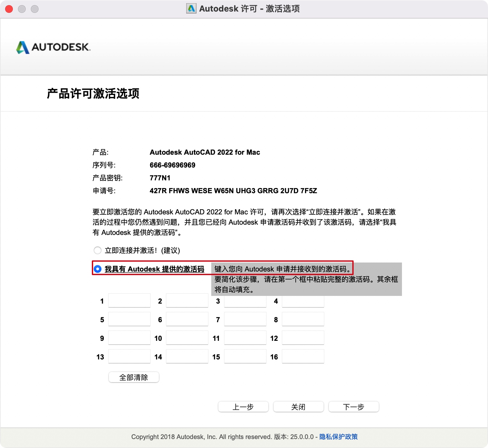Select "我具有 Autodesk 提供的激活码" radio option
Screen dimensions: 488x448
pos(98,269)
